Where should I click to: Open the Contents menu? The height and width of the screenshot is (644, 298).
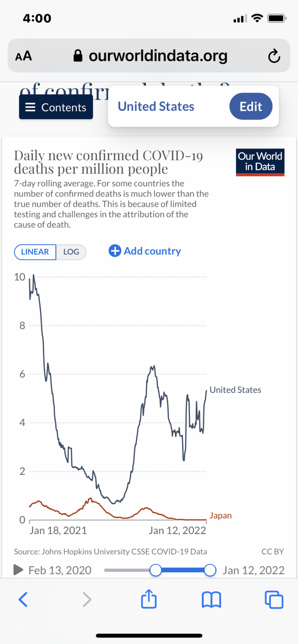click(56, 107)
